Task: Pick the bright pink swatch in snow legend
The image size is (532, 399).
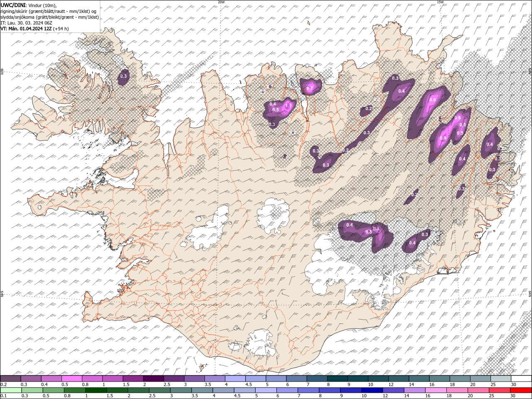Action: [72, 379]
